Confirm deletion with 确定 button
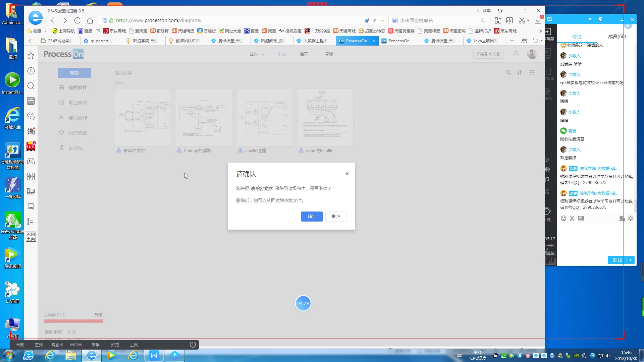644x362 pixels. (312, 217)
